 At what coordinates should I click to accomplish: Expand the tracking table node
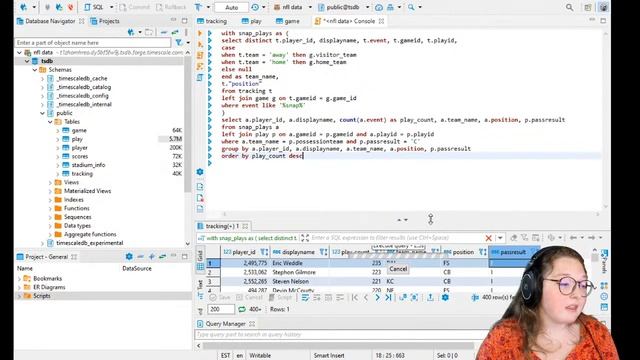click(58, 173)
